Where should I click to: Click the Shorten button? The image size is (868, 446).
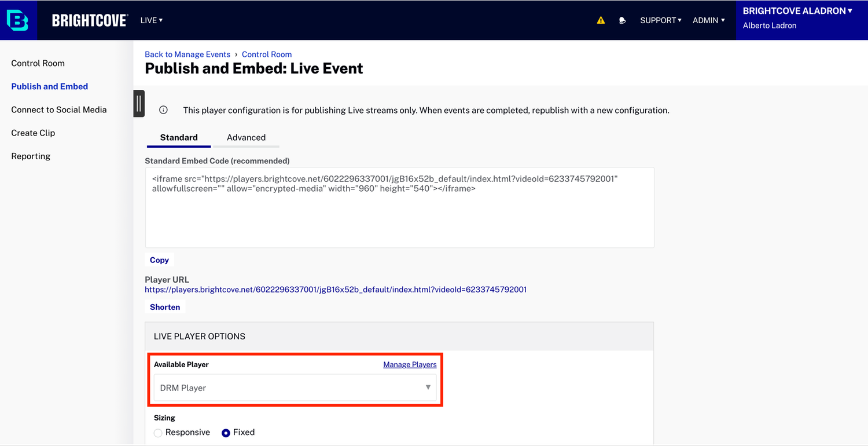(165, 307)
